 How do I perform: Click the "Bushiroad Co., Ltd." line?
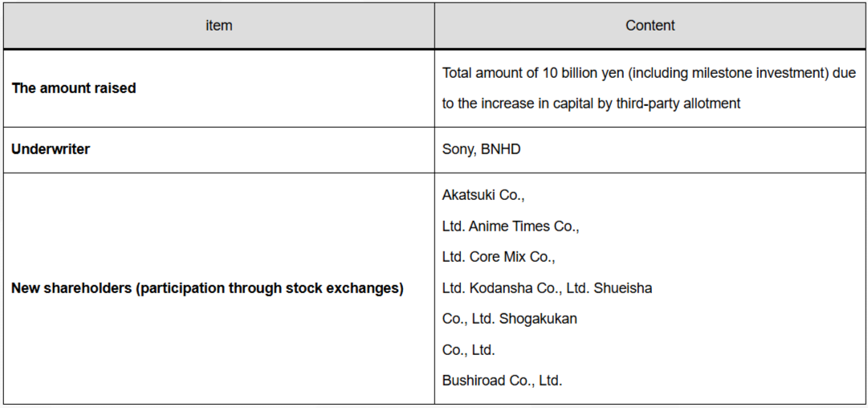point(502,381)
